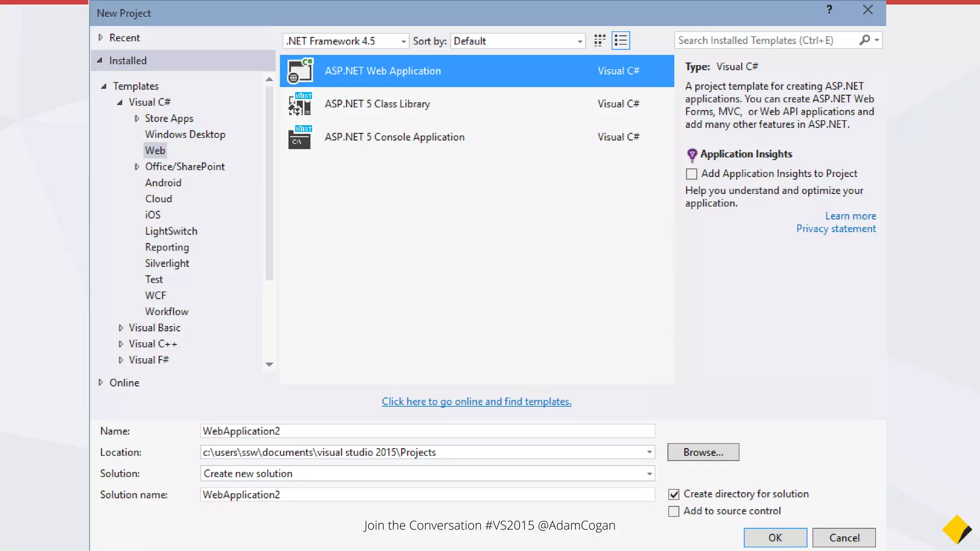Image resolution: width=980 pixels, height=551 pixels.
Task: Click the project Name text field
Action: point(427,431)
